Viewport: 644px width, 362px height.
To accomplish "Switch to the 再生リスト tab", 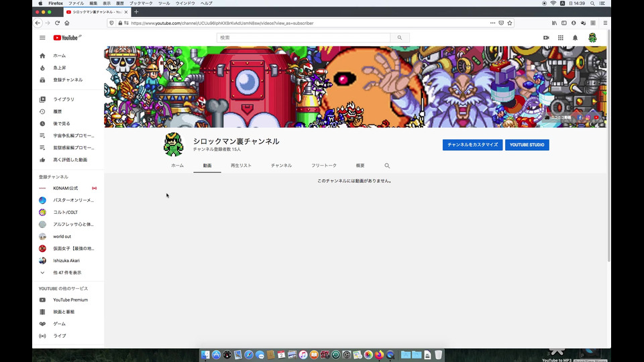I will [x=241, y=166].
